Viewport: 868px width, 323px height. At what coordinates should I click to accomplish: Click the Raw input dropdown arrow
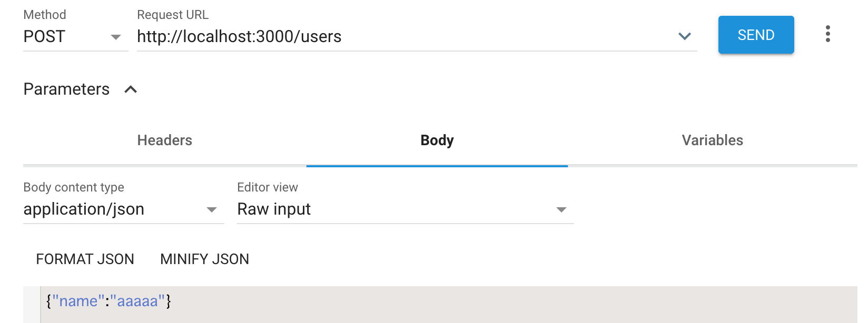pyautogui.click(x=561, y=209)
